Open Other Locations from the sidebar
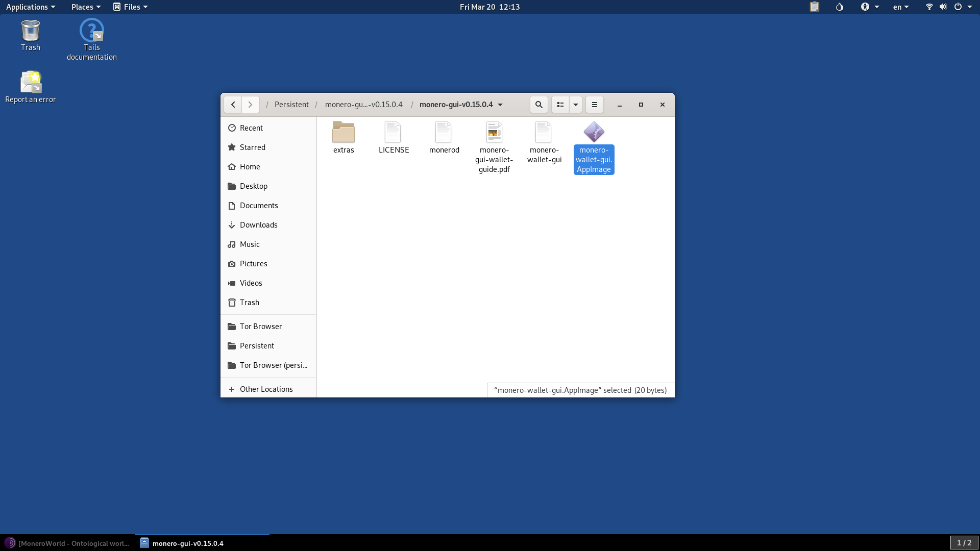The image size is (980, 551). click(266, 389)
